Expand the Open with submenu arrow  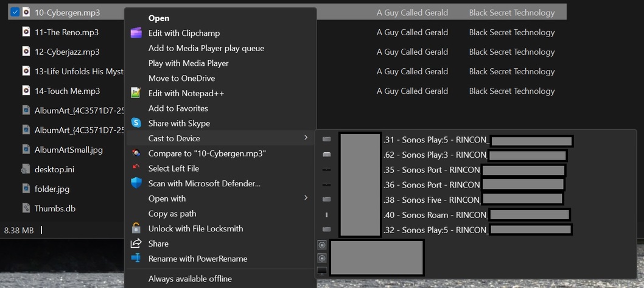coord(306,198)
